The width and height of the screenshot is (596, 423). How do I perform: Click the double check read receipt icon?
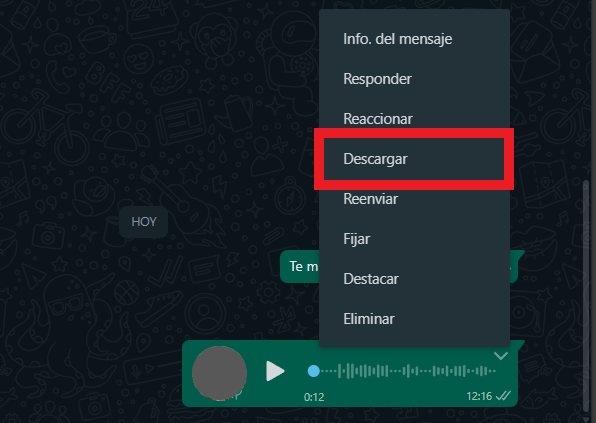pos(504,396)
